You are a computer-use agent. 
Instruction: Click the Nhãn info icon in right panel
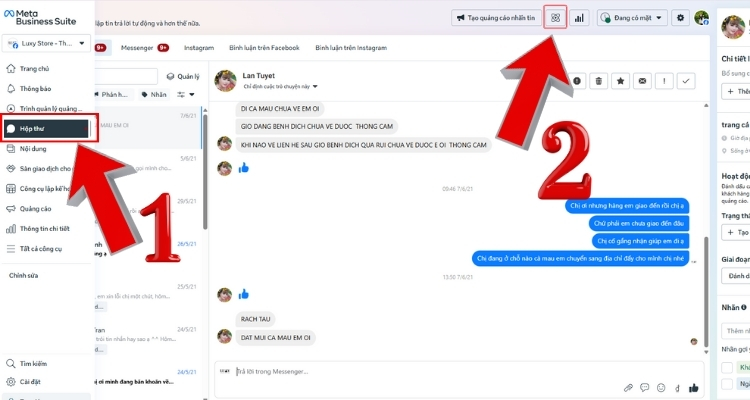click(744, 308)
